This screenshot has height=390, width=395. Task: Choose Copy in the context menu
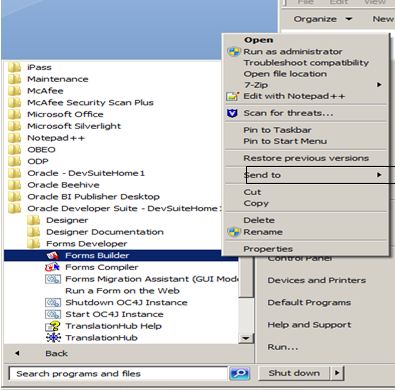256,203
